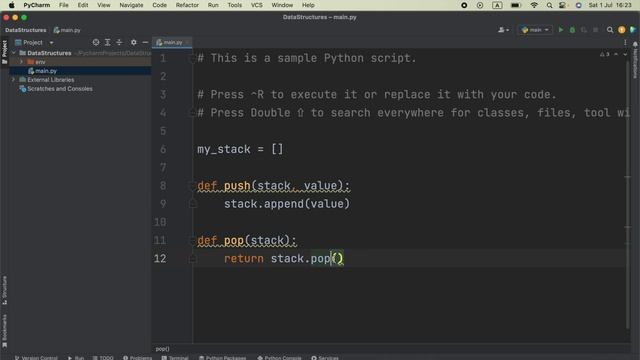
Task: Expand the env folder
Action: [21, 62]
